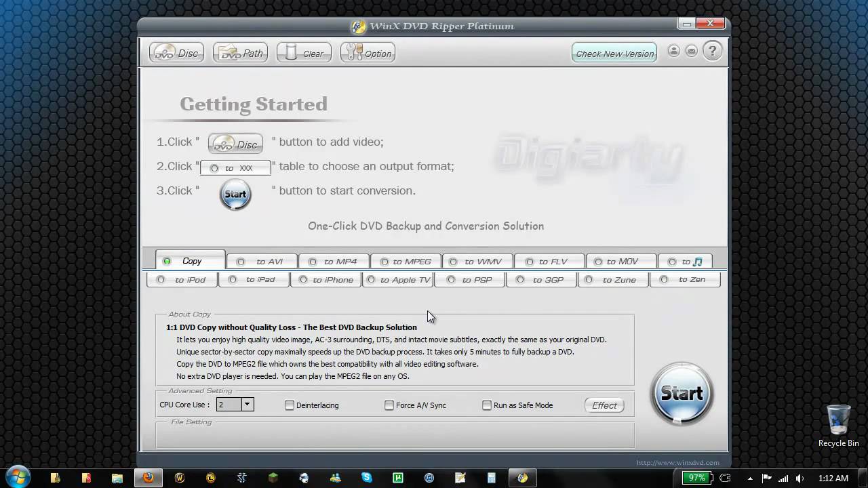Image resolution: width=868 pixels, height=488 pixels.
Task: Select the to Zune tab
Action: tap(613, 279)
